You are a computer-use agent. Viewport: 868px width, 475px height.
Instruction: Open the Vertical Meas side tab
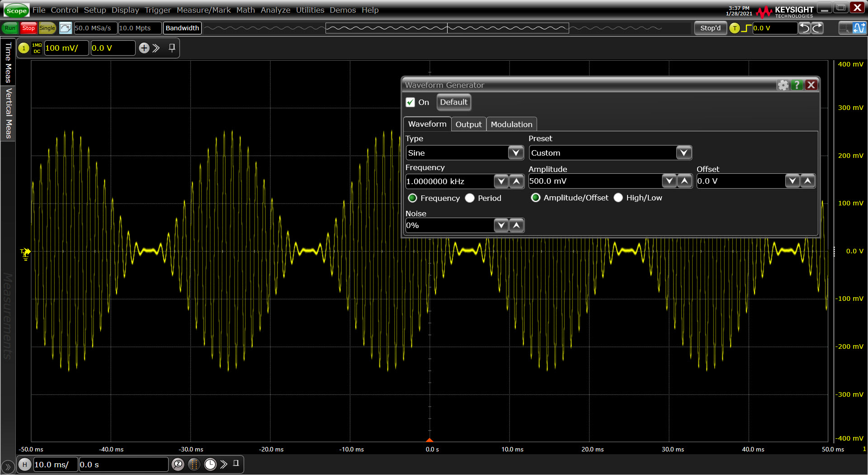(8, 113)
